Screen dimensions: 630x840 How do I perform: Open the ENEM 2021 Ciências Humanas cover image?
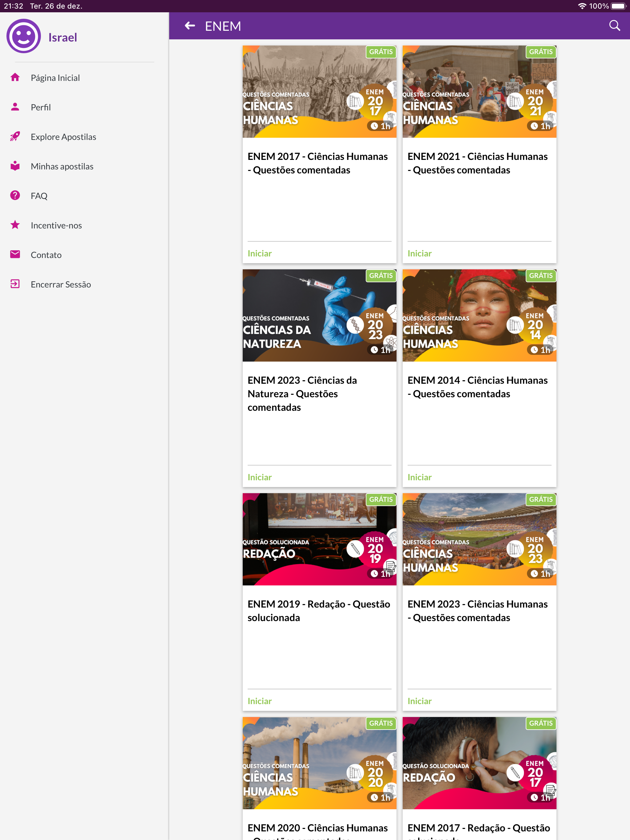[x=480, y=92]
